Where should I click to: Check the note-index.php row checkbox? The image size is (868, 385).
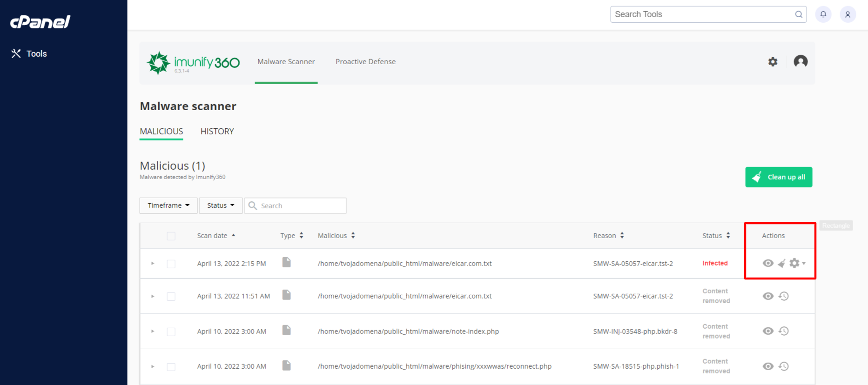point(171,332)
